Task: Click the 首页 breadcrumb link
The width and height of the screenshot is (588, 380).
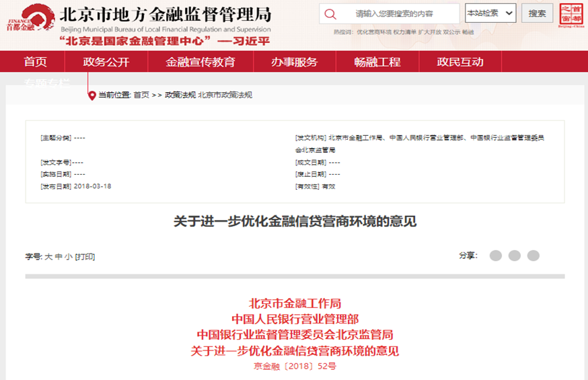Action: (x=141, y=96)
